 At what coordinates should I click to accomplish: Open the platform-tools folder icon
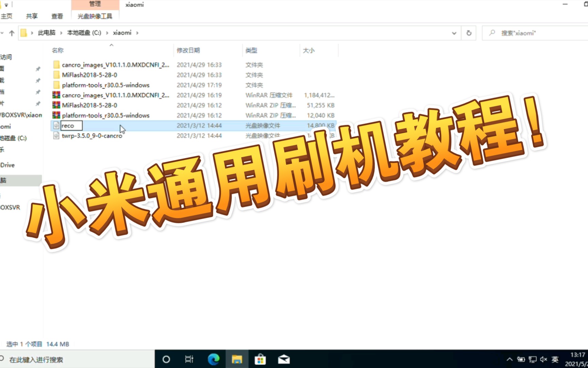coord(56,85)
